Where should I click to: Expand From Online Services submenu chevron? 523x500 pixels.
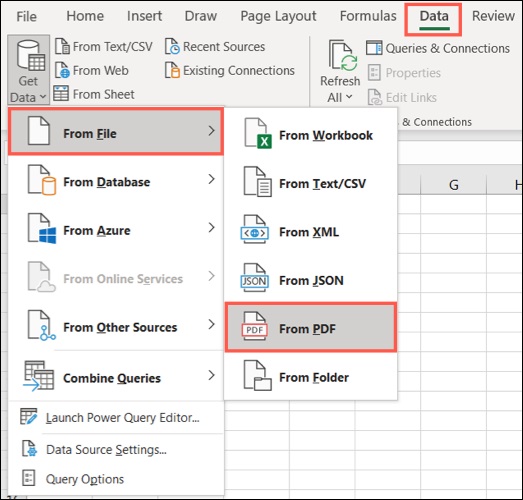click(211, 276)
